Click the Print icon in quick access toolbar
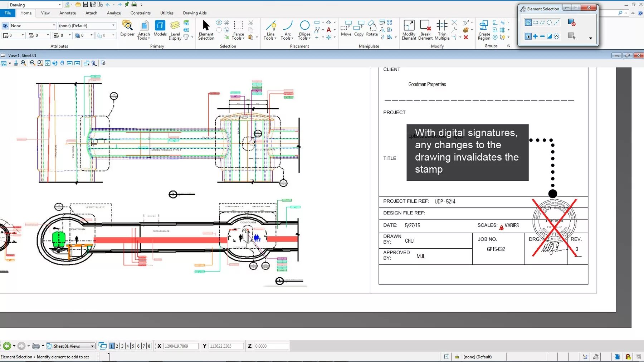This screenshot has width=644, height=362. click(x=134, y=5)
